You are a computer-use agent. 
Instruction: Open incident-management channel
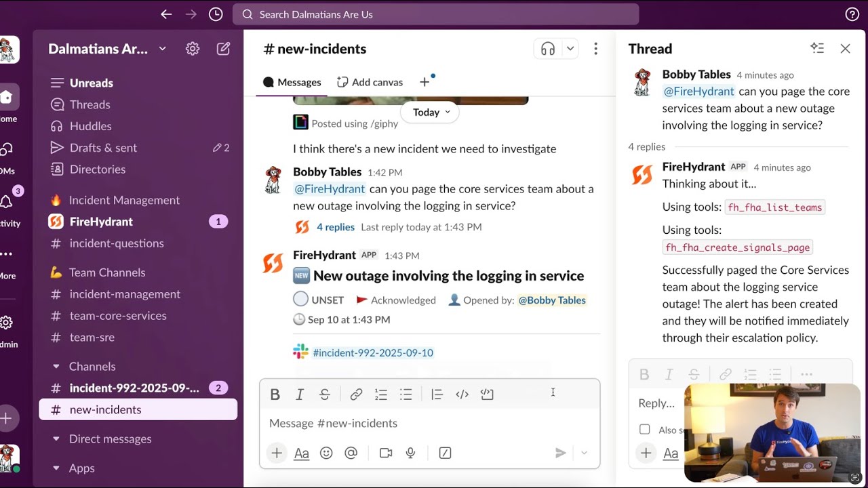coord(138,294)
